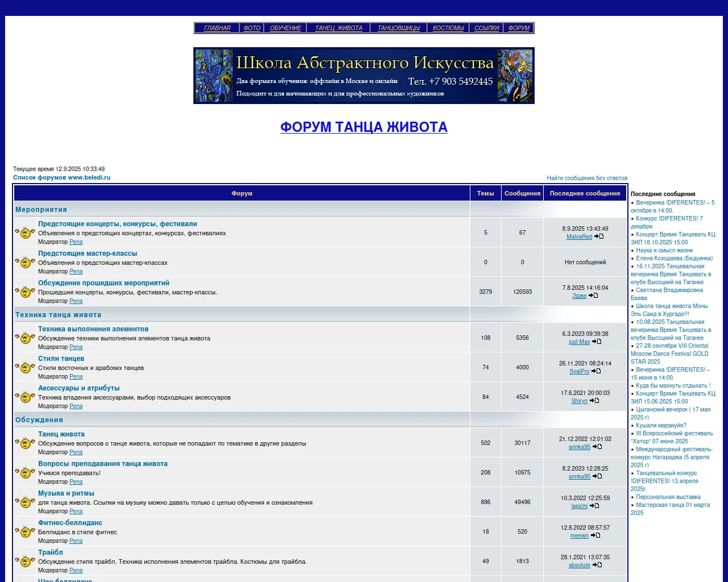Select ФОРУМ in the top navigation
The image size is (728, 582).
click(x=519, y=28)
